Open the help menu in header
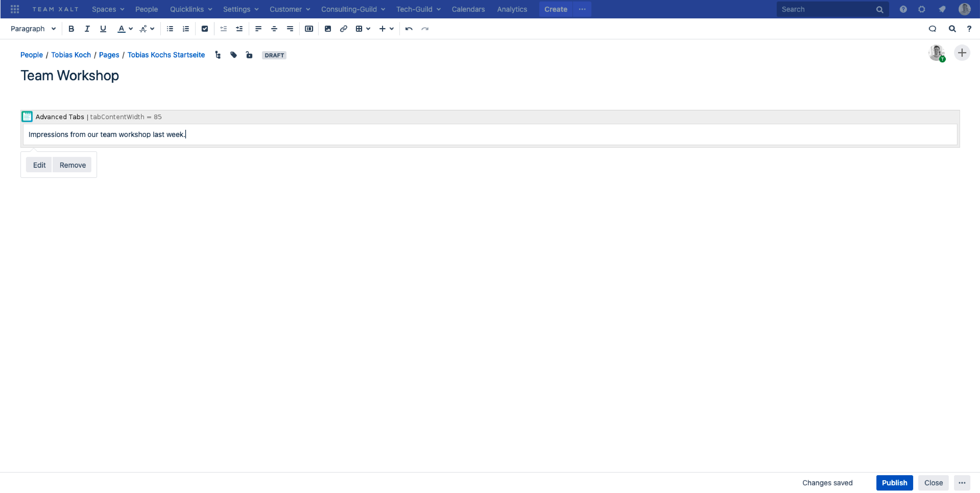This screenshot has height=493, width=980. tap(903, 9)
